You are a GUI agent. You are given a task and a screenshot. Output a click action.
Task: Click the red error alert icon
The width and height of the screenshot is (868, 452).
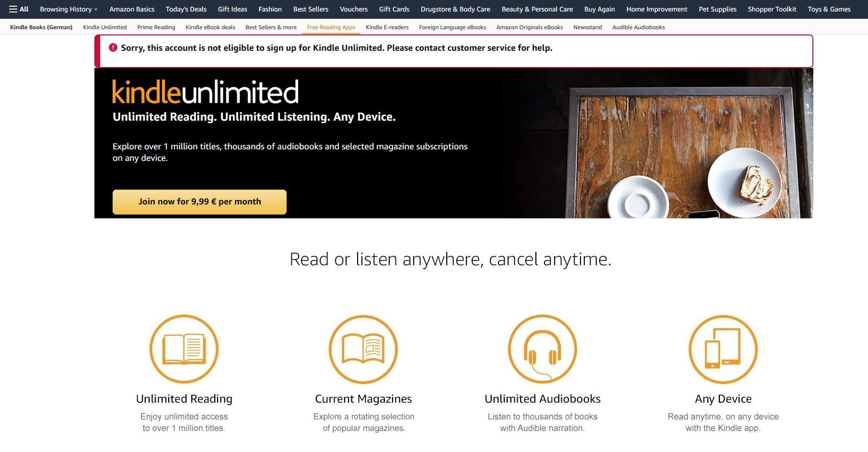pyautogui.click(x=113, y=47)
